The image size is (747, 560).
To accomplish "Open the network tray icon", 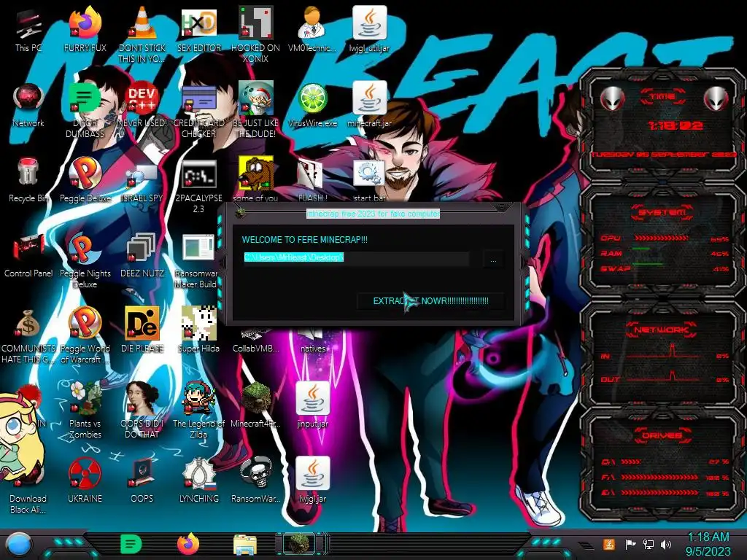I will 649,545.
